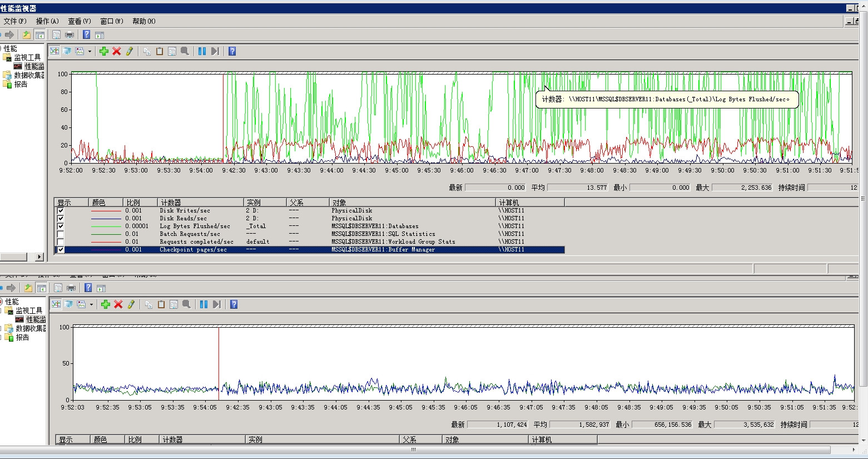Click 计数器 column header in lower counter list
Screen dimensions: 868x459
[x=202, y=440]
